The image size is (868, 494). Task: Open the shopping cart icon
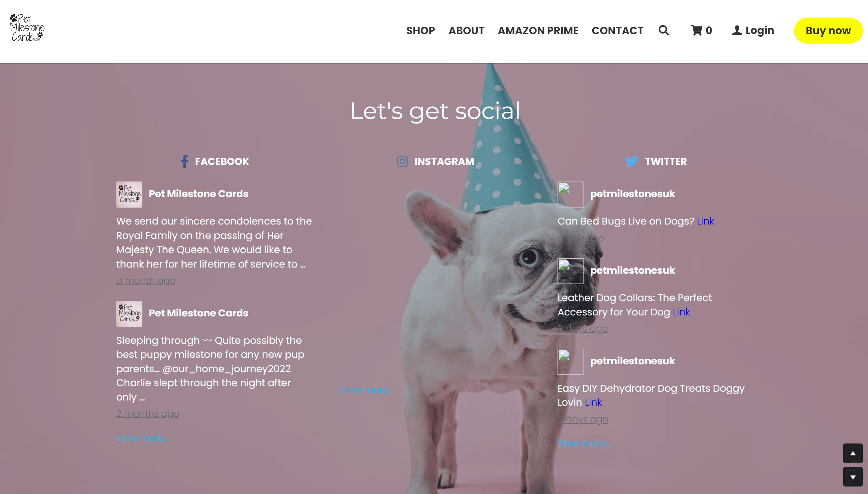(x=696, y=31)
